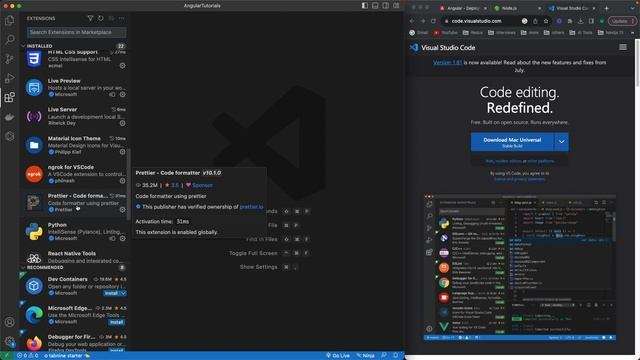
Task: Open the manage gear for Live Preview
Action: pyautogui.click(x=122, y=94)
